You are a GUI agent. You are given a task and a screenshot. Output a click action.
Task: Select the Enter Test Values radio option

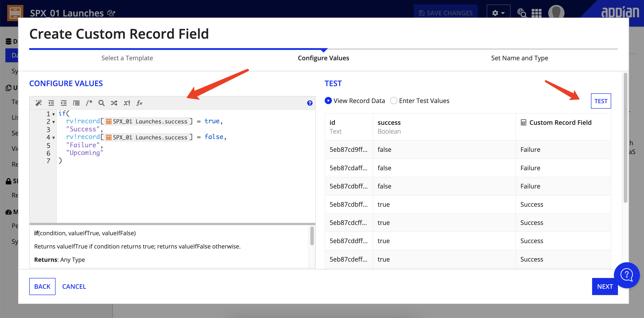click(x=393, y=101)
